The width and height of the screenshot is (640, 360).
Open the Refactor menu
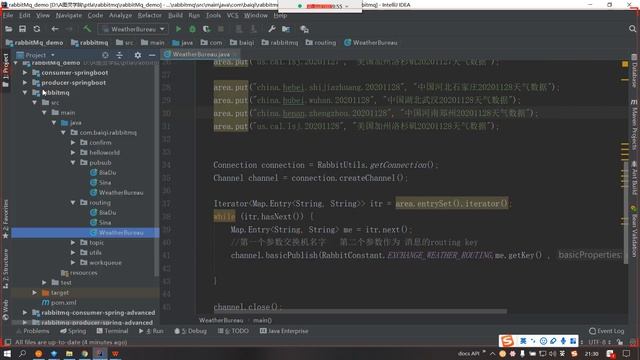coord(149,15)
